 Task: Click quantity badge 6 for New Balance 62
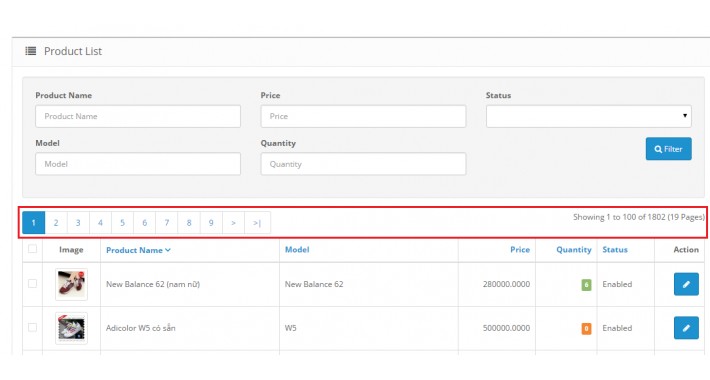[x=586, y=284]
